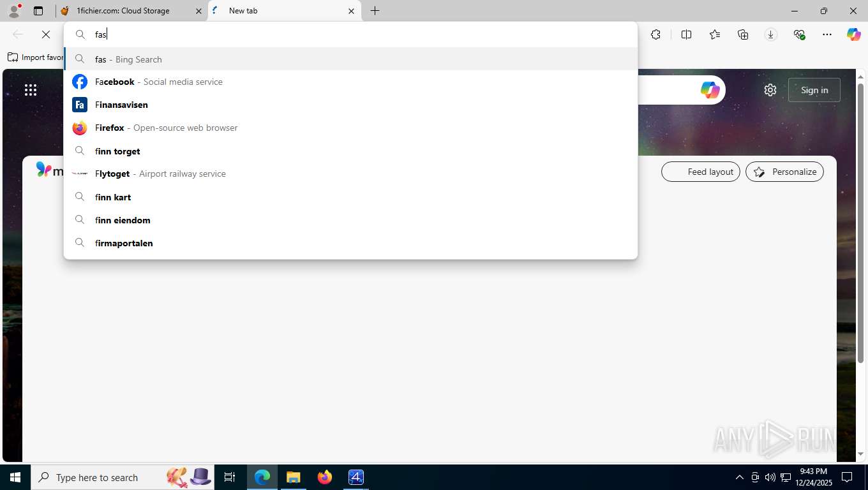Open the notifications center icon

click(847, 477)
